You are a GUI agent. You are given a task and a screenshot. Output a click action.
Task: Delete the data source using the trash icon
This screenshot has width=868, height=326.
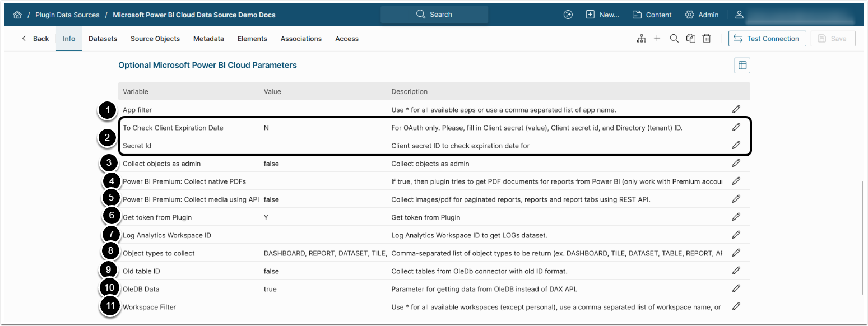(x=707, y=39)
